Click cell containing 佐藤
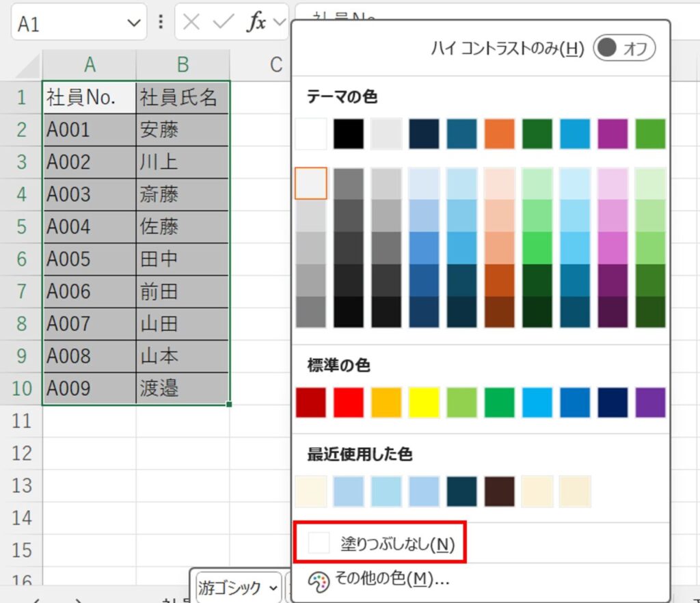 pyautogui.click(x=183, y=227)
